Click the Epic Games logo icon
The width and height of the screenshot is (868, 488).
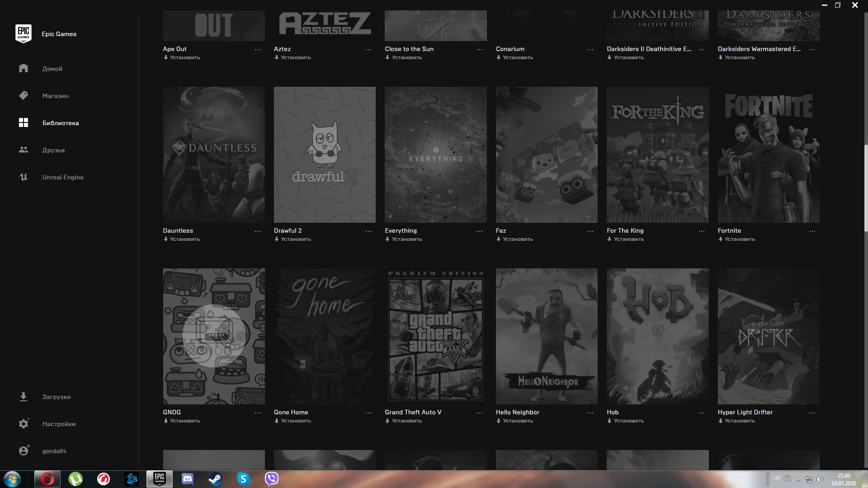click(x=24, y=34)
